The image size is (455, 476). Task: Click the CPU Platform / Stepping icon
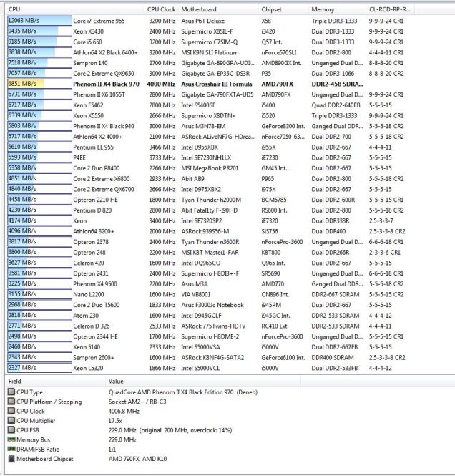click(x=11, y=402)
